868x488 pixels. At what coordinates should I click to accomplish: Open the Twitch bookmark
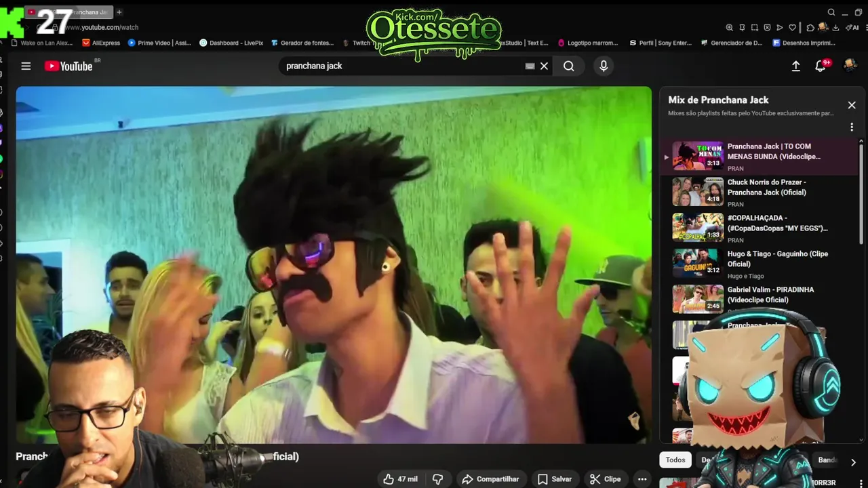pos(357,43)
